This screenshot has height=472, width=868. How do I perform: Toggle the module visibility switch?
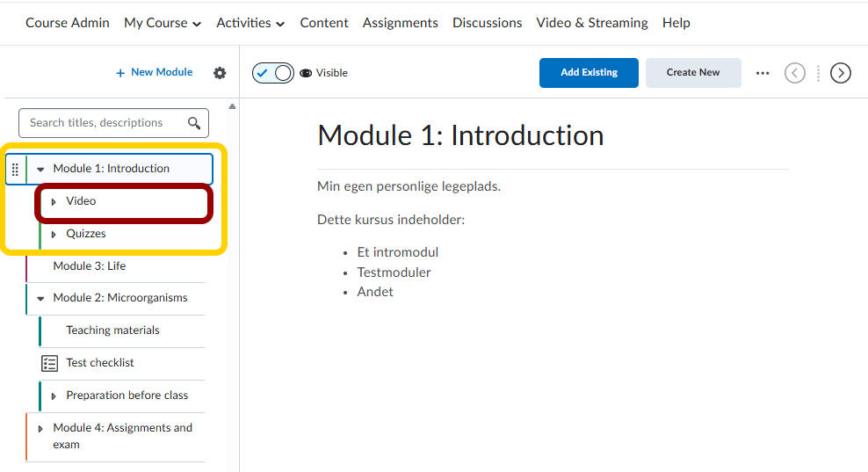(272, 73)
